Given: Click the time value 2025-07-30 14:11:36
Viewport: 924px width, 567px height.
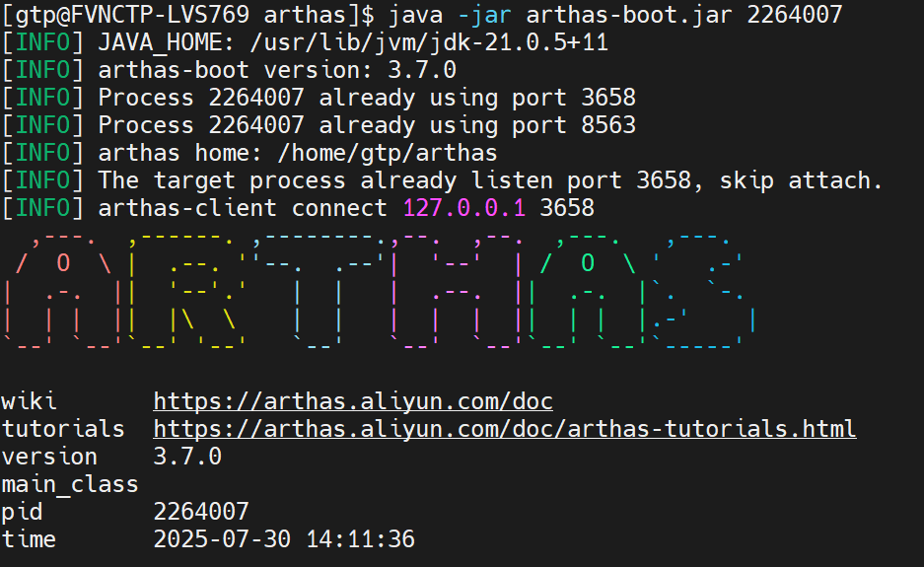Looking at the screenshot, I should (x=284, y=539).
